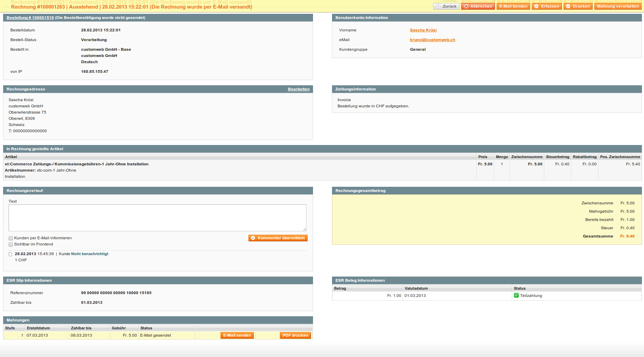
Task: Open the Bestellung # 100001519 link
Action: pyautogui.click(x=30, y=18)
